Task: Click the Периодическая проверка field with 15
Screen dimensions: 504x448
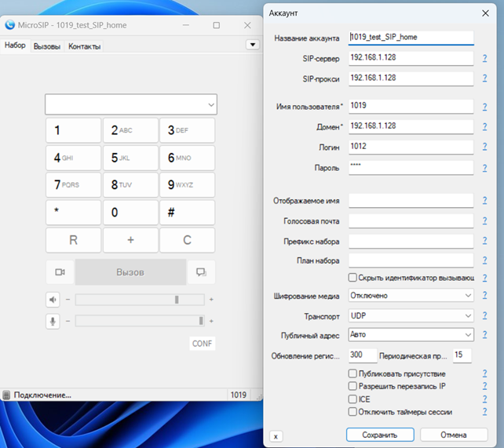Action: click(x=462, y=355)
